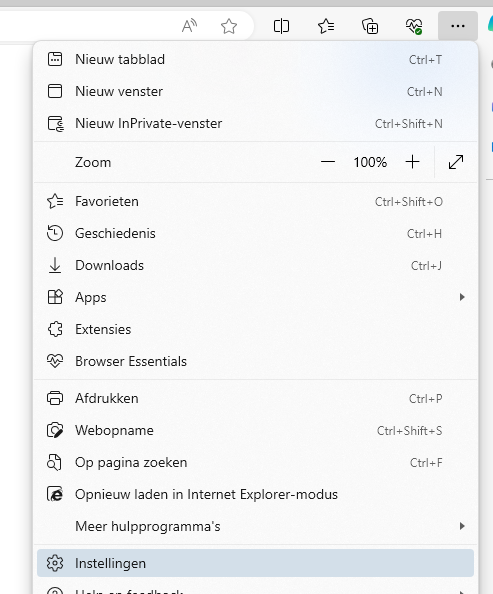
Task: Select Opnieuw laden in Internet Explorer-modus
Action: [x=255, y=494]
